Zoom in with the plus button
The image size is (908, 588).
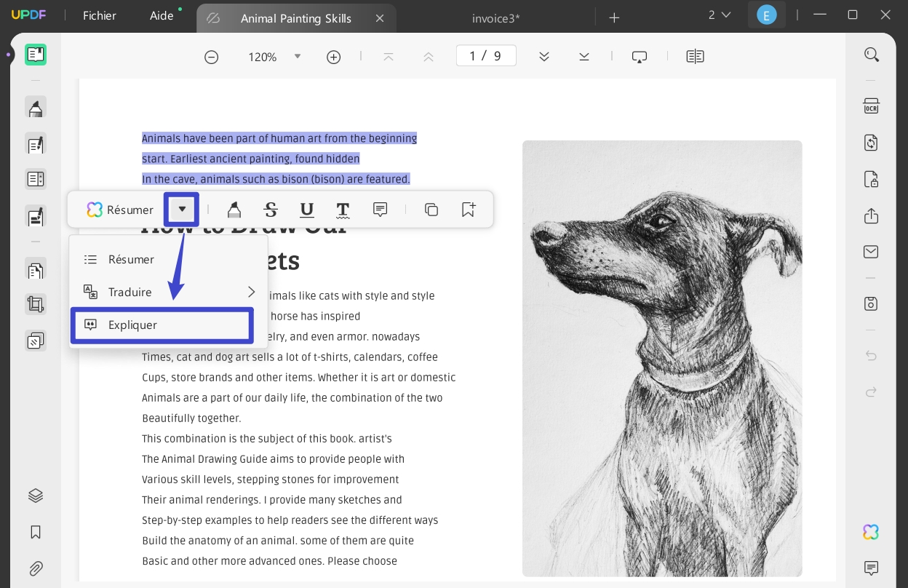point(334,57)
